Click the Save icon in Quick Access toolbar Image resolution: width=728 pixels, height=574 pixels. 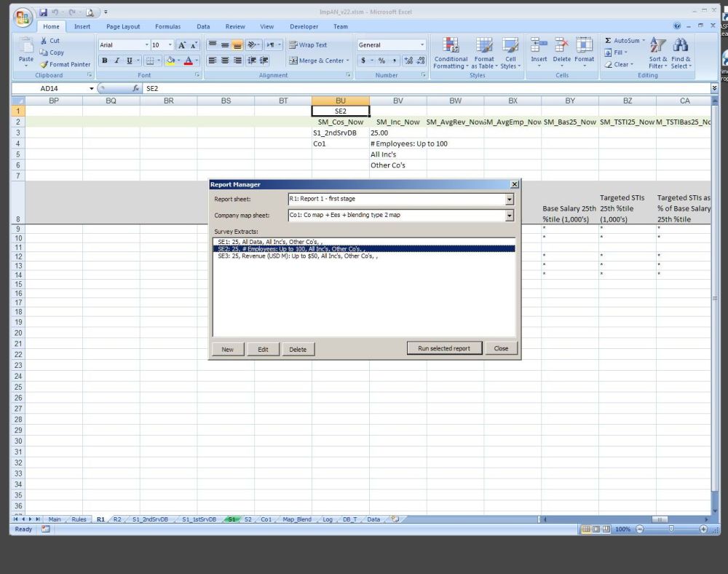[44, 12]
